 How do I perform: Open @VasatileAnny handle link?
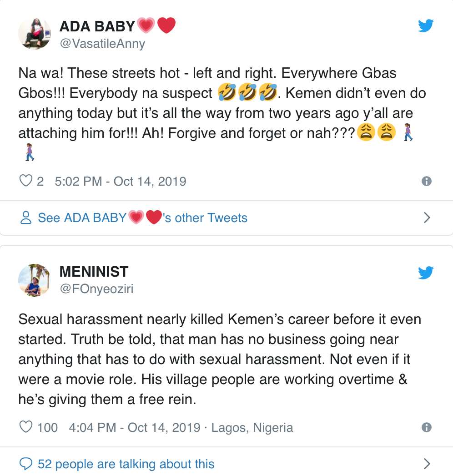click(x=102, y=43)
